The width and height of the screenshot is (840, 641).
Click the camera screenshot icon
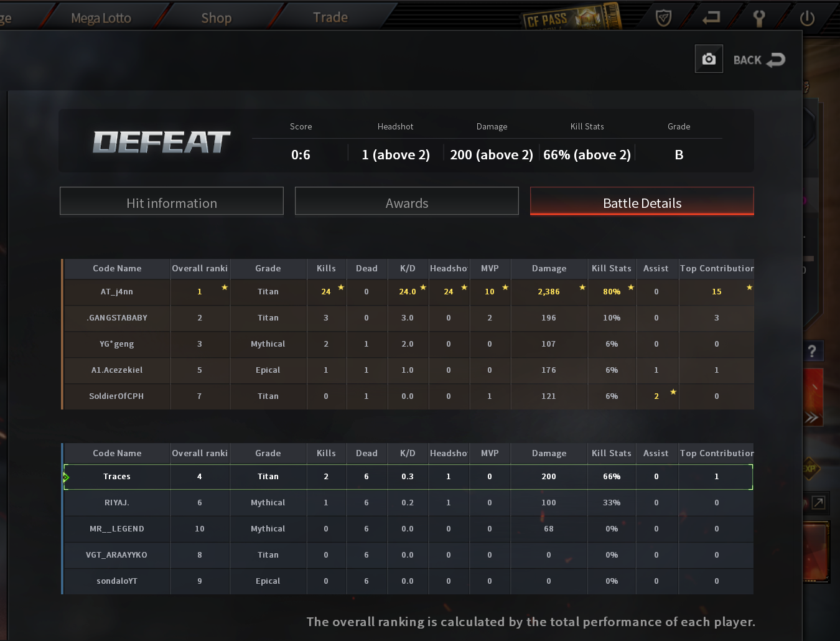tap(709, 59)
